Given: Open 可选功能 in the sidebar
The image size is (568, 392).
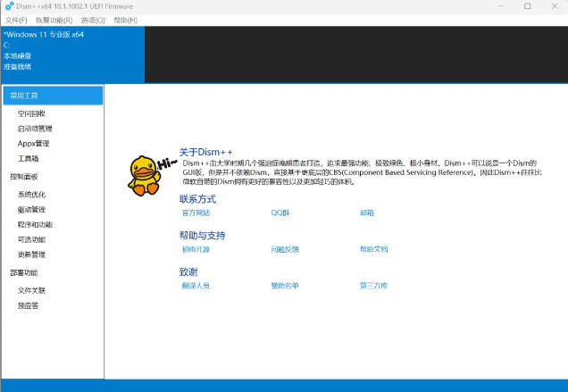Looking at the screenshot, I should point(31,239).
